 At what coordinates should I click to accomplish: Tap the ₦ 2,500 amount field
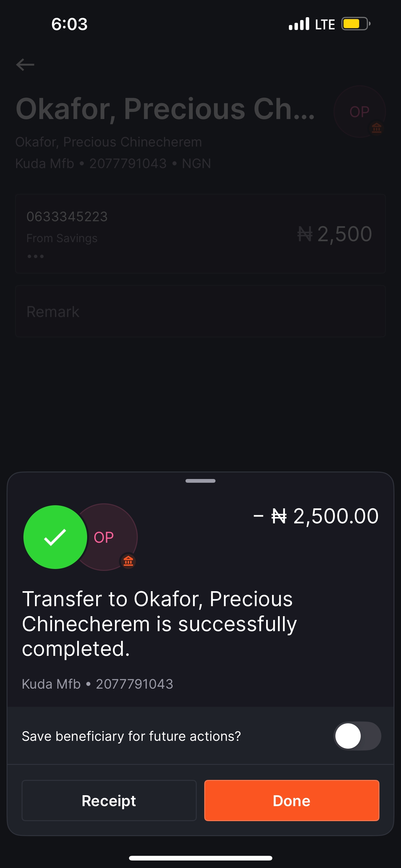[335, 234]
